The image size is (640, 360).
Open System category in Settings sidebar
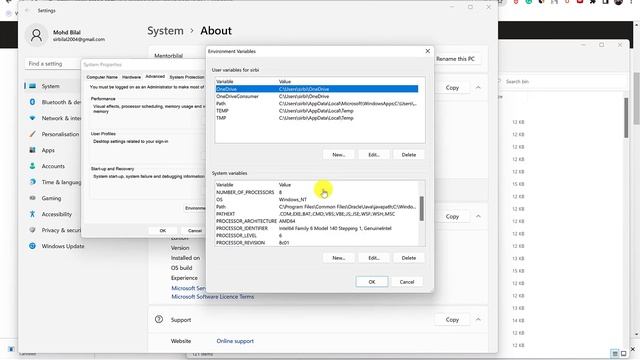(52, 86)
